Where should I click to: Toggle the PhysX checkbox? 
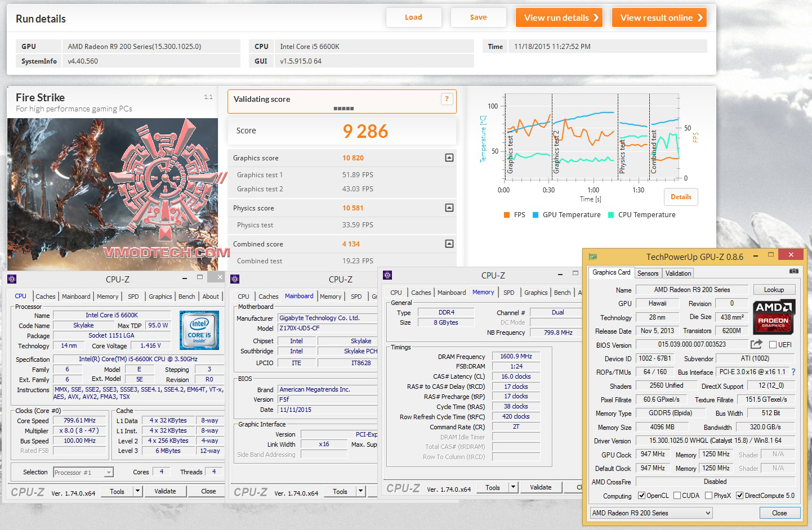(708, 496)
